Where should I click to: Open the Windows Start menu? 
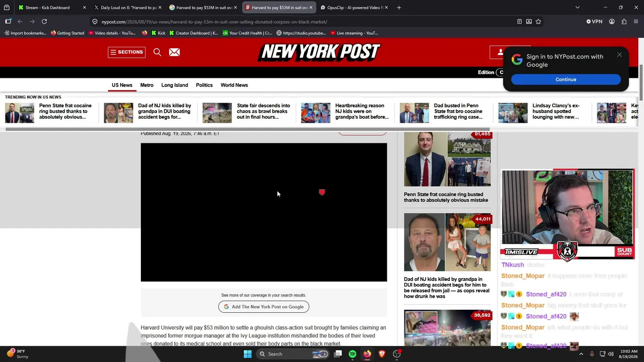click(x=248, y=354)
